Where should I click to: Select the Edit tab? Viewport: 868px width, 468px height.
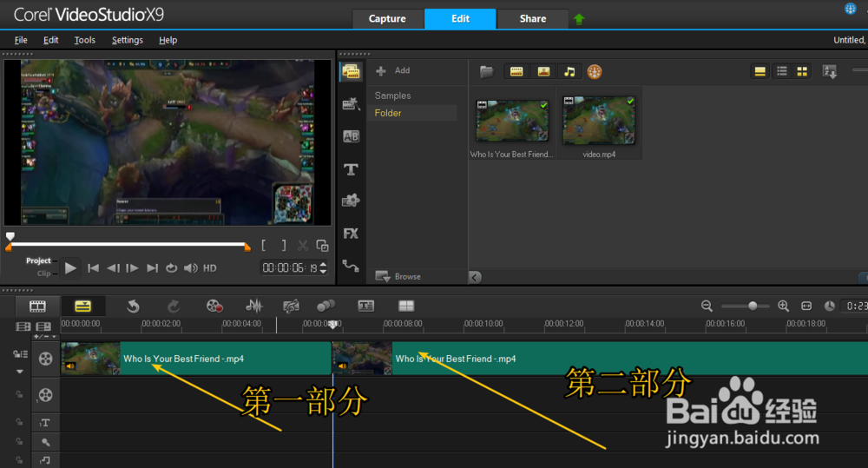click(460, 19)
